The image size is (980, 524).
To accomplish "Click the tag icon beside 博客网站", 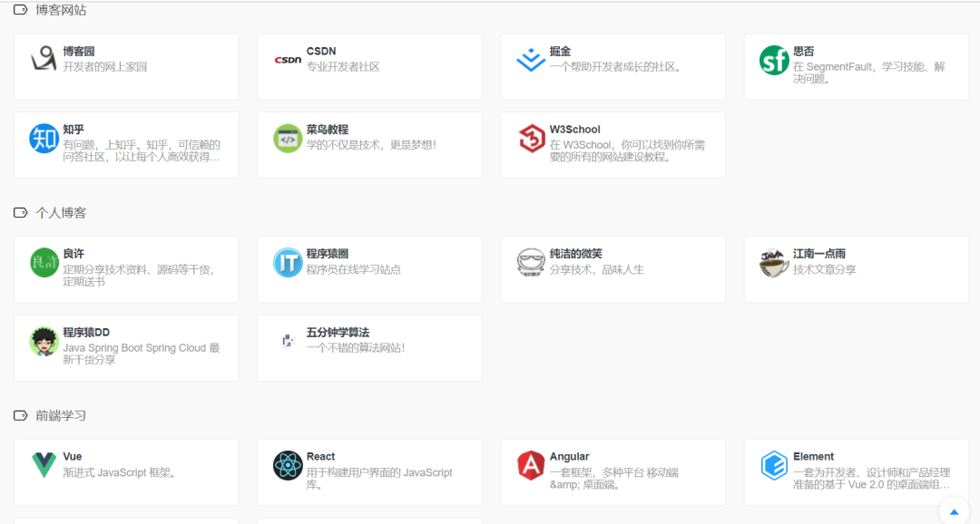I will tap(21, 10).
